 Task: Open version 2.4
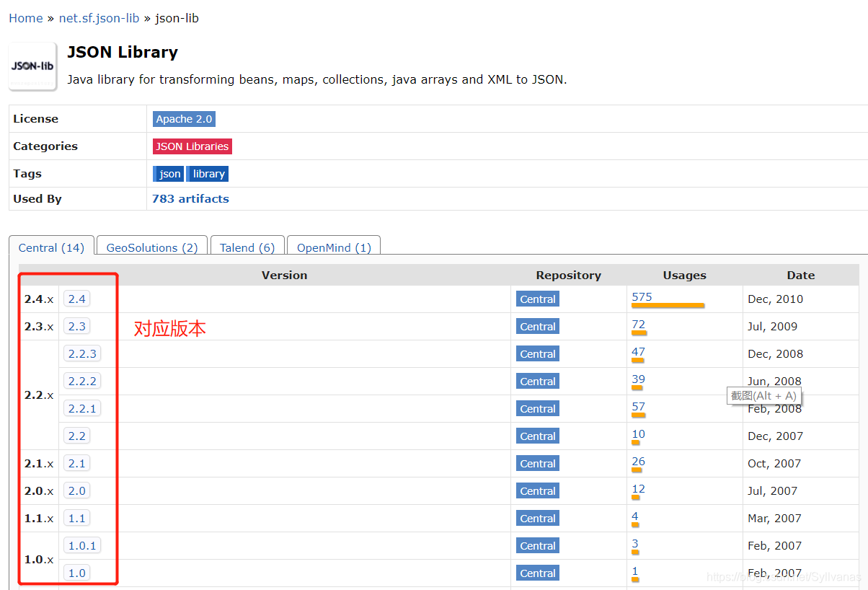coord(76,299)
